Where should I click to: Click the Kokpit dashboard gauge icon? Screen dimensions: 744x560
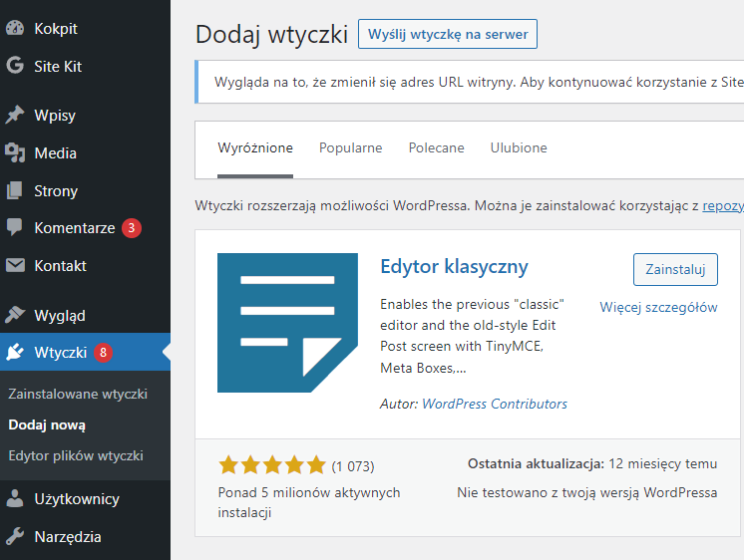(15, 28)
